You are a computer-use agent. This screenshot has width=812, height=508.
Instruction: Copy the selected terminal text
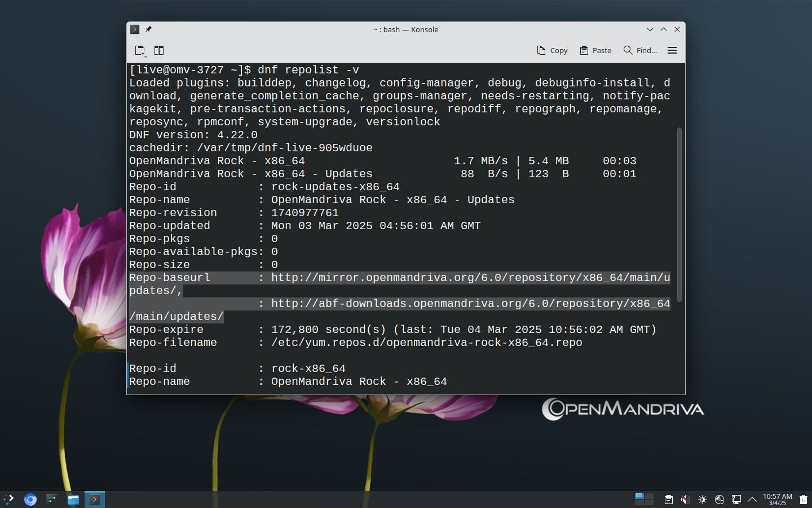pos(552,50)
